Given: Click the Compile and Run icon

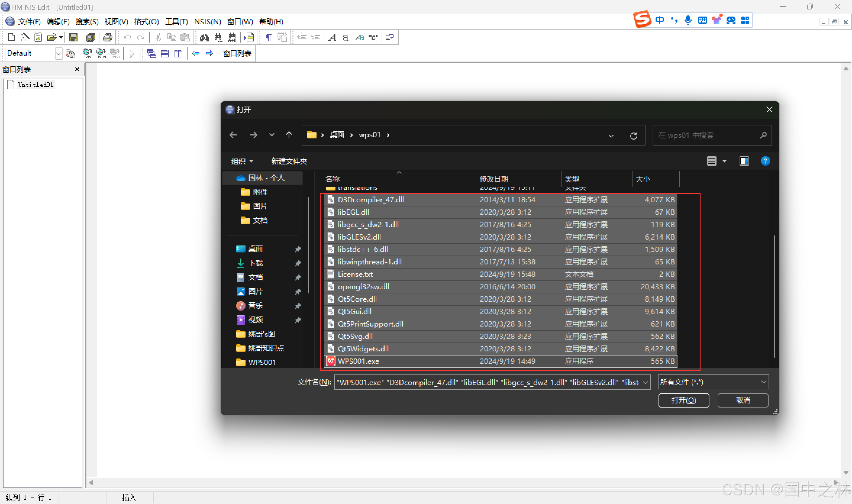Looking at the screenshot, I should pos(101,53).
